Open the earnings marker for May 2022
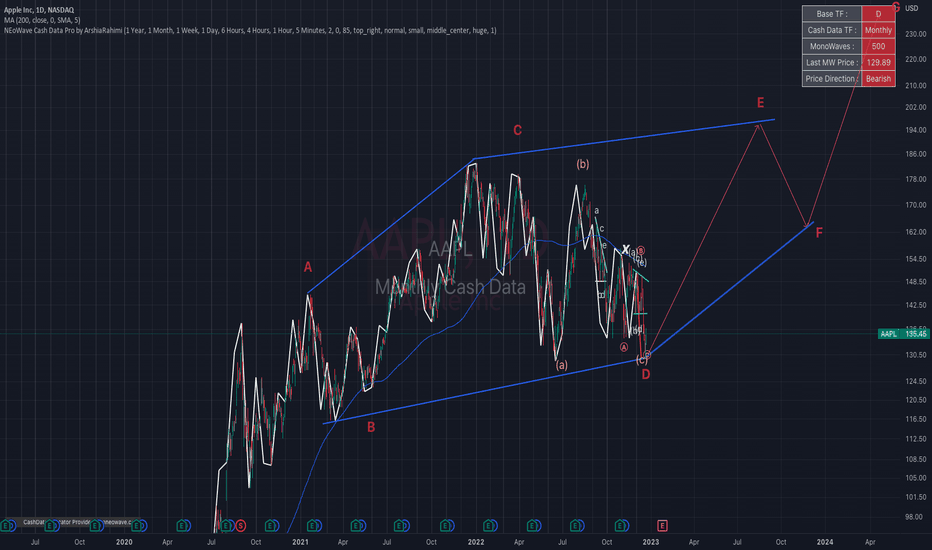Viewport: 932px width, 550px height. click(x=533, y=526)
